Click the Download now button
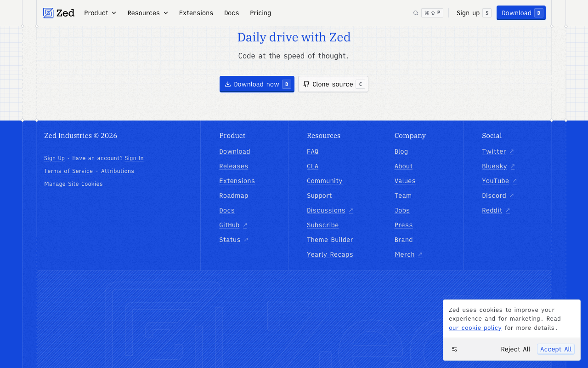This screenshot has height=368, width=588. click(x=257, y=84)
